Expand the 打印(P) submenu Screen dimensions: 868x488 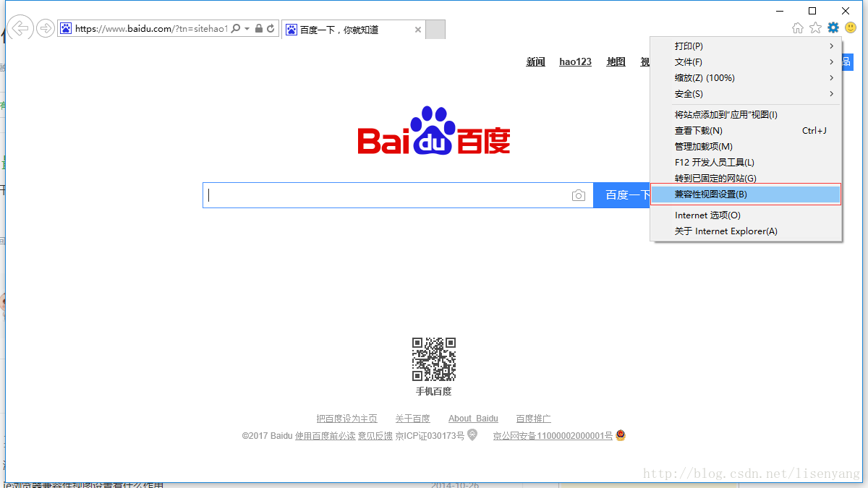click(746, 46)
